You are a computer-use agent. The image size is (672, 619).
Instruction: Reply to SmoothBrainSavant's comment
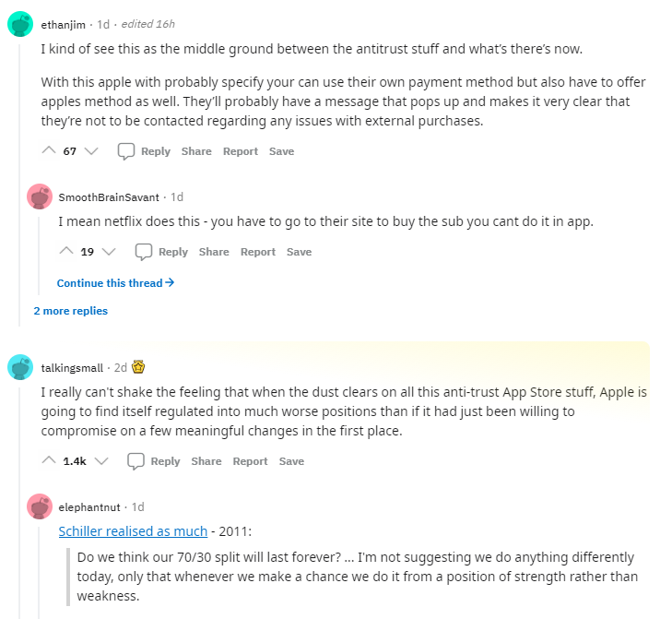click(161, 252)
